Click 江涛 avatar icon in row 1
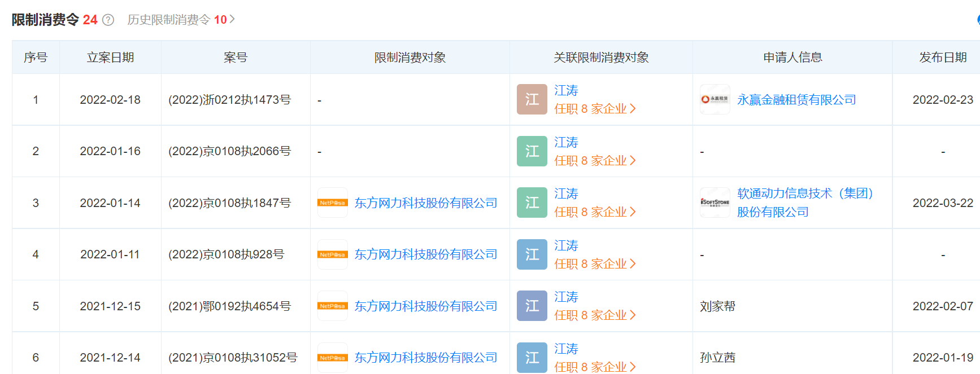Viewport: 980px width, 374px height. click(x=532, y=99)
